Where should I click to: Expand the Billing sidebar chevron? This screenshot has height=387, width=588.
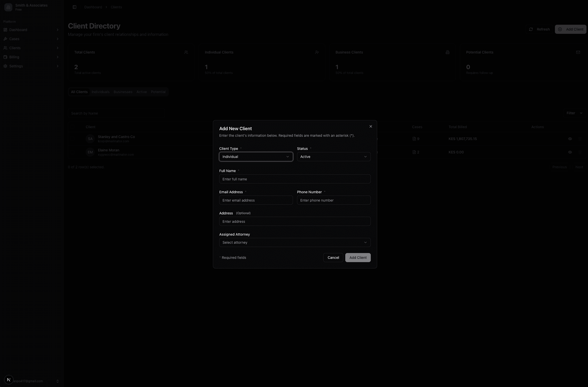click(x=58, y=57)
